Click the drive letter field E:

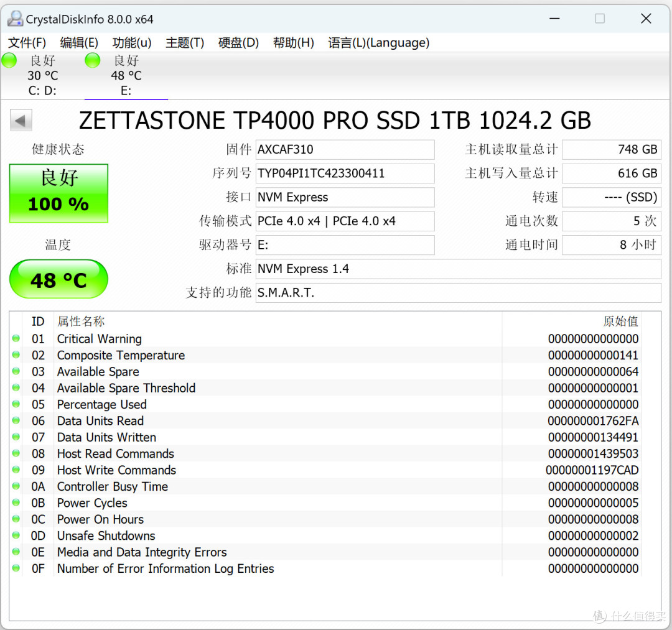[345, 245]
